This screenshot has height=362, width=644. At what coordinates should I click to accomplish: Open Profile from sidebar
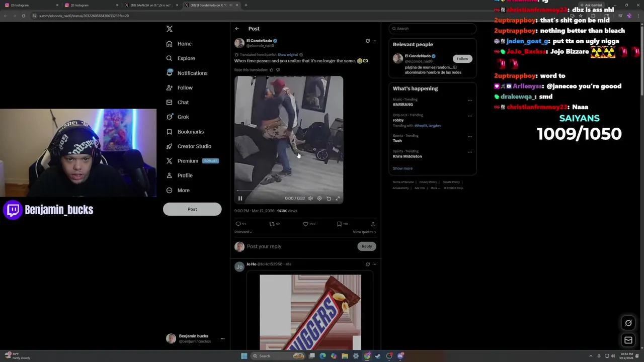[x=180, y=175]
